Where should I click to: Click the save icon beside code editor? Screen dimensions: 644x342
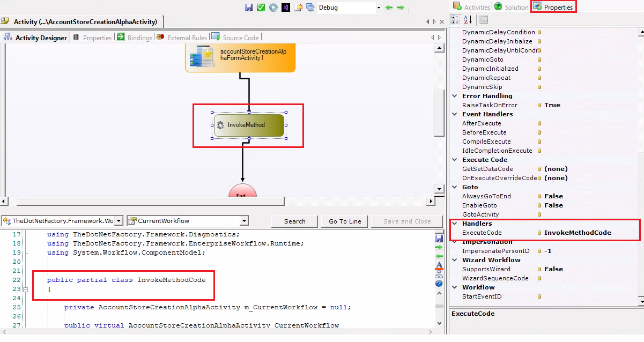(x=439, y=238)
